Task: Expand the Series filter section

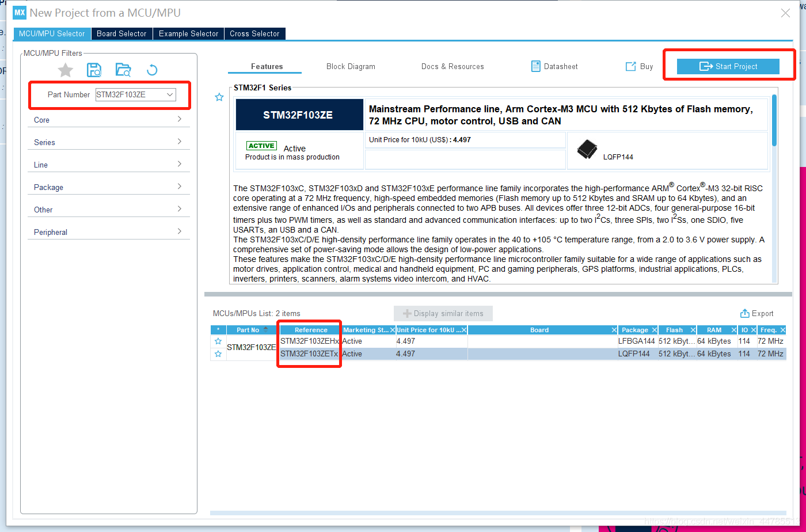Action: [x=108, y=142]
